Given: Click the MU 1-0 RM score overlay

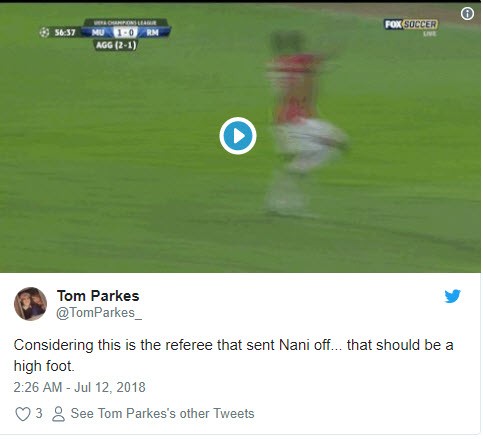Looking at the screenshot, I should (x=125, y=32).
